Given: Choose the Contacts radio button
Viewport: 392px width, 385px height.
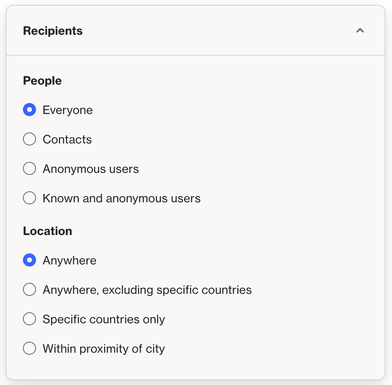Looking at the screenshot, I should [29, 139].
